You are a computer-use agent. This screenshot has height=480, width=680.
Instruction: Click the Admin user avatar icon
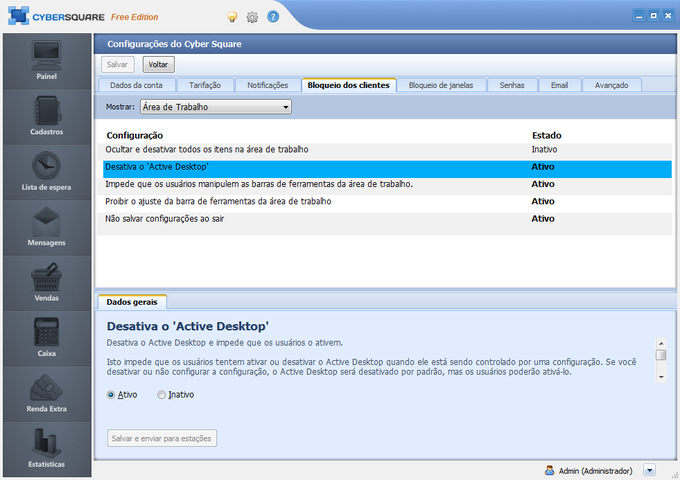(549, 470)
